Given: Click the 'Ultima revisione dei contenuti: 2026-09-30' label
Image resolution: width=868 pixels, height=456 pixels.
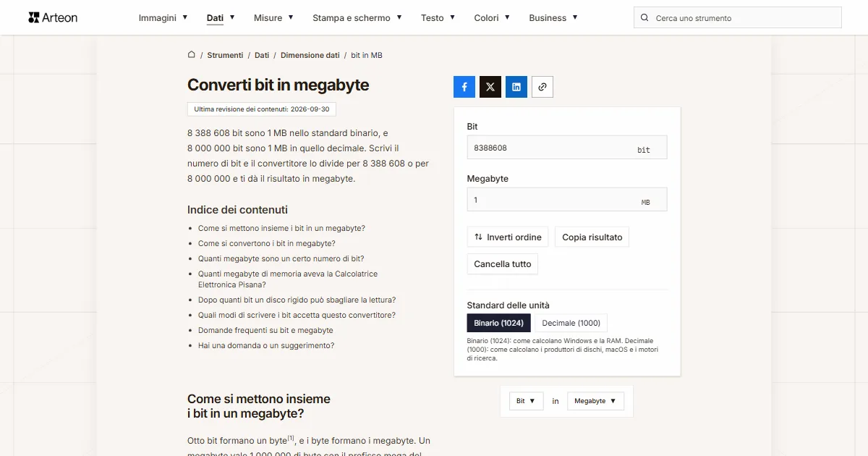Looking at the screenshot, I should pyautogui.click(x=262, y=109).
